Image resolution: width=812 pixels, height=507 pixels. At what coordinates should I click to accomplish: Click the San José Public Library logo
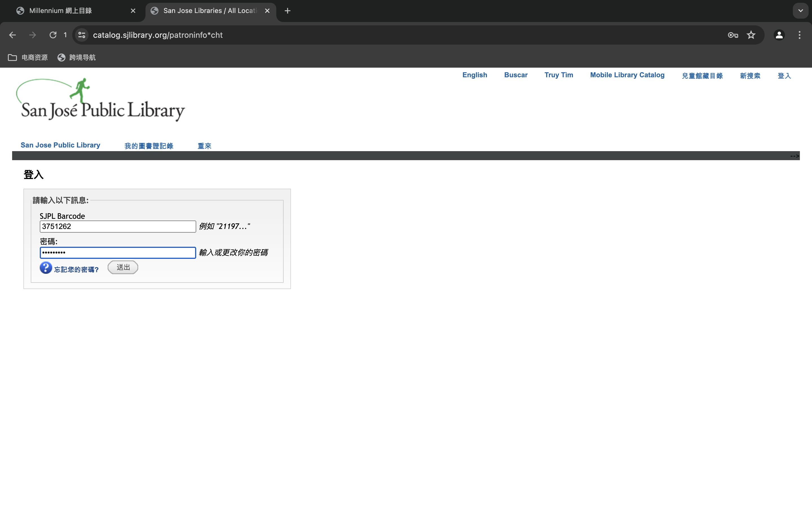point(101,100)
